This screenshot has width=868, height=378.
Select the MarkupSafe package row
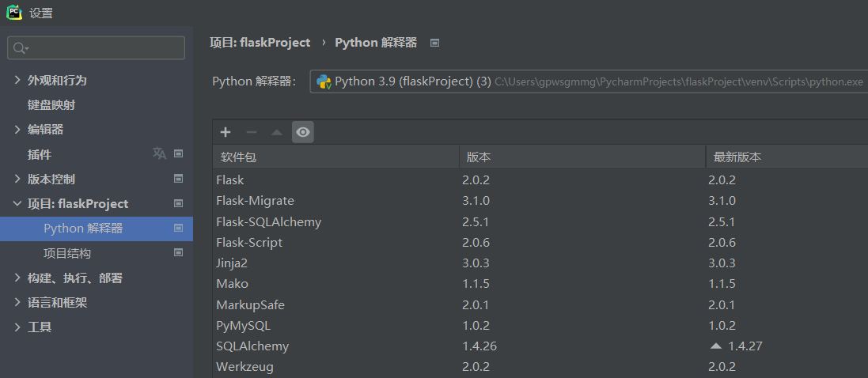point(540,305)
